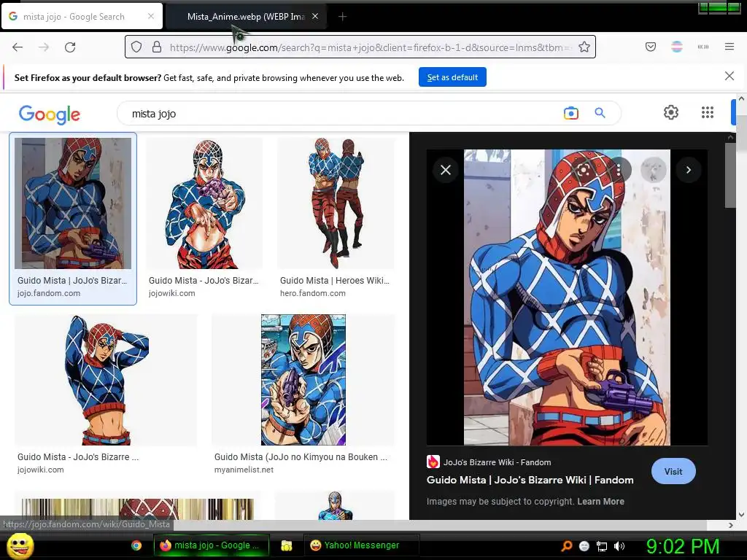Click the Google logo

[50, 114]
